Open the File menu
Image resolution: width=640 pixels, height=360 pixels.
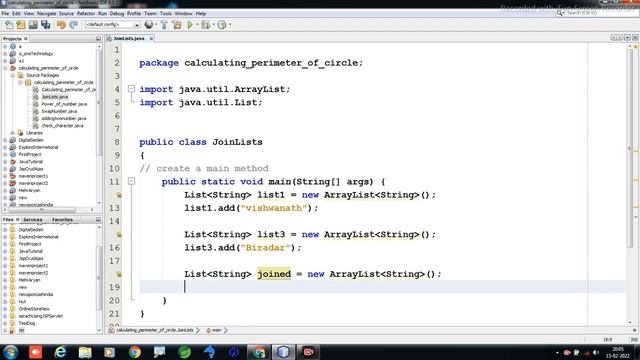coord(5,13)
